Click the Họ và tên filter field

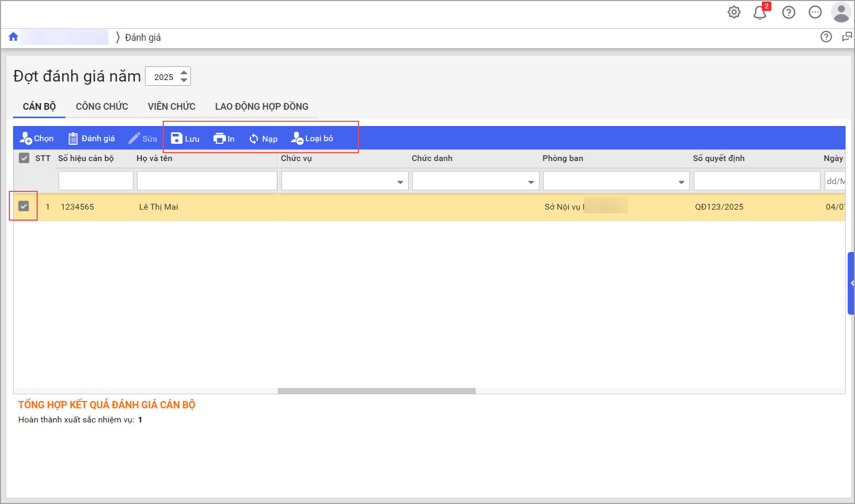point(207,181)
